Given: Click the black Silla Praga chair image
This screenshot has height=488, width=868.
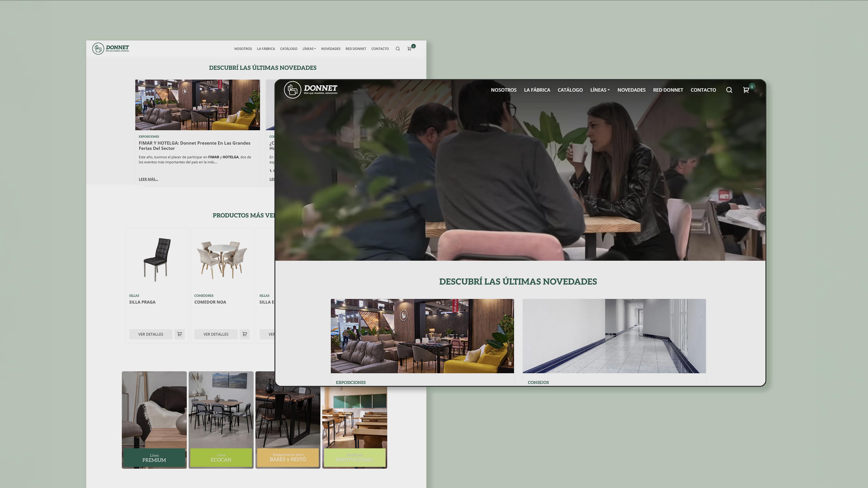Looking at the screenshot, I should (157, 259).
